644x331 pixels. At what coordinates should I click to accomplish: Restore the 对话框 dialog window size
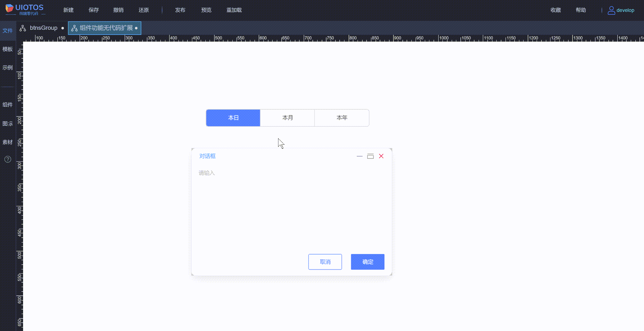370,156
